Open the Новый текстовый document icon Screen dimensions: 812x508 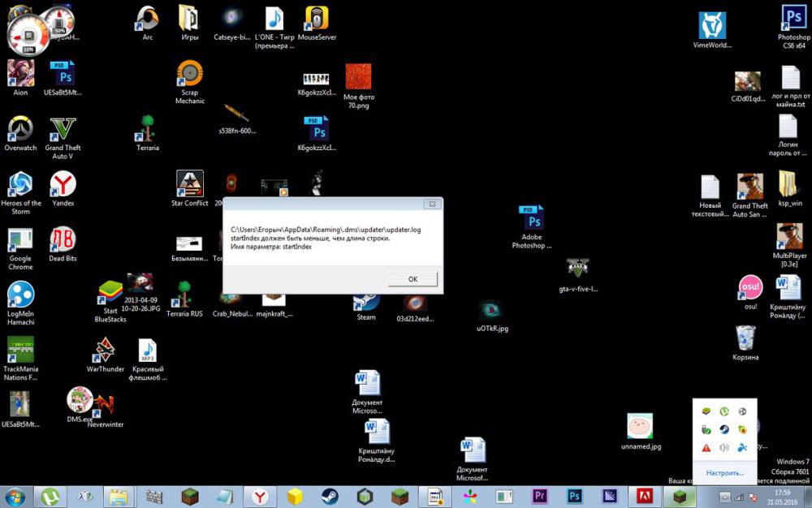710,196
